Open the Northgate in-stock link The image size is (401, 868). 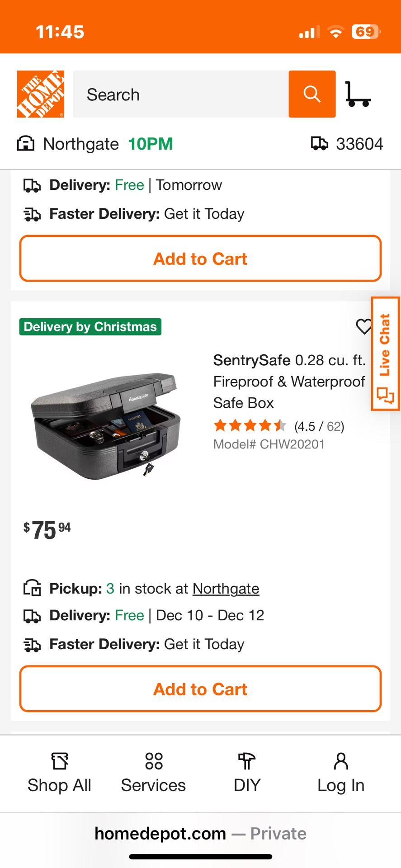pyautogui.click(x=226, y=588)
